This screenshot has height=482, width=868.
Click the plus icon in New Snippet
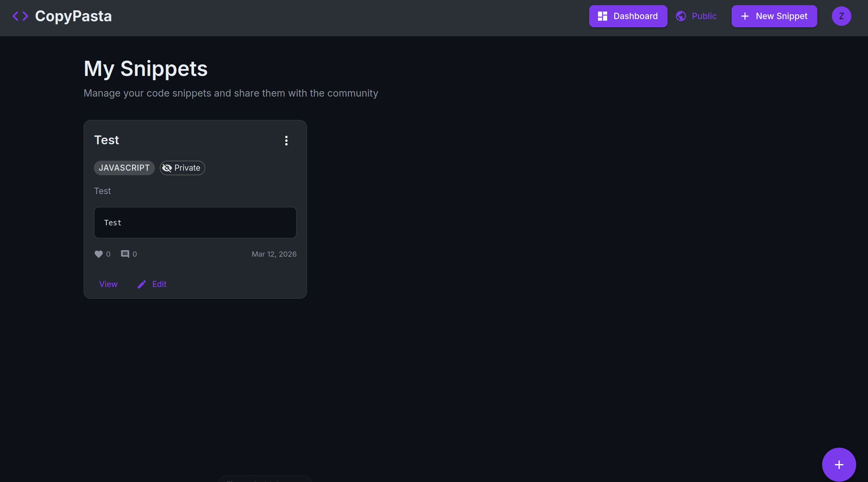point(745,16)
